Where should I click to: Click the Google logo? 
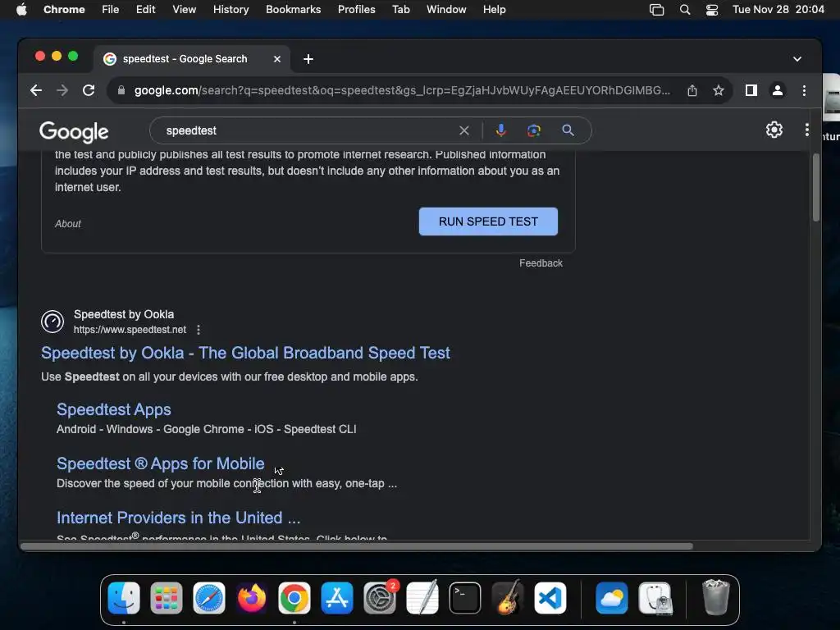point(74,132)
